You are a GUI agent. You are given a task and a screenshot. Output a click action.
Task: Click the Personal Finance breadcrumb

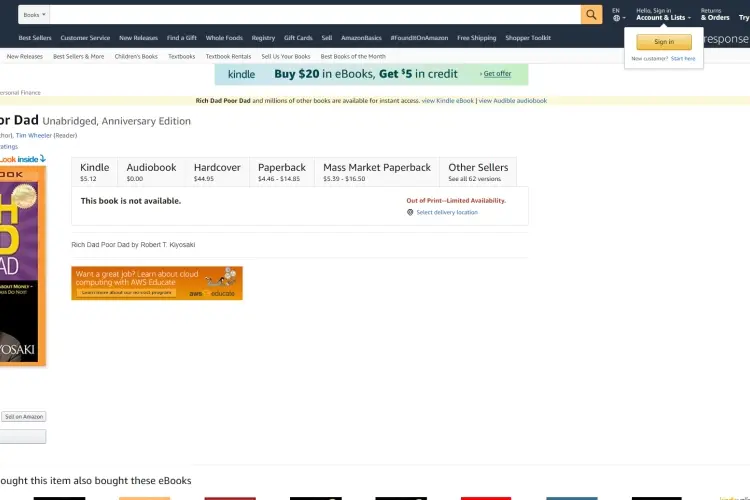20,93
